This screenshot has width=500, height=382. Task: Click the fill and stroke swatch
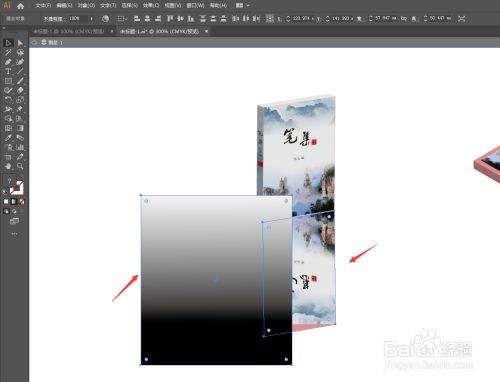click(x=16, y=188)
